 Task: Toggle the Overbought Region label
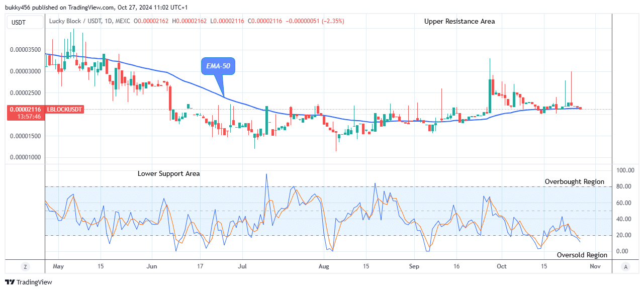click(574, 181)
